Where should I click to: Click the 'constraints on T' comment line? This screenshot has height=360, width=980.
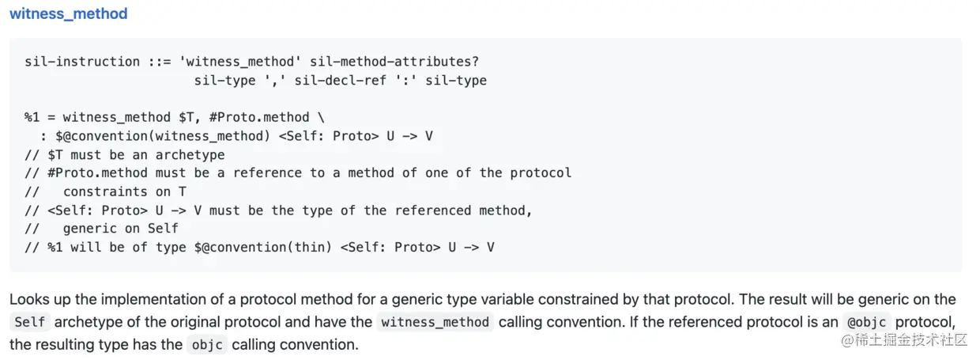[105, 191]
